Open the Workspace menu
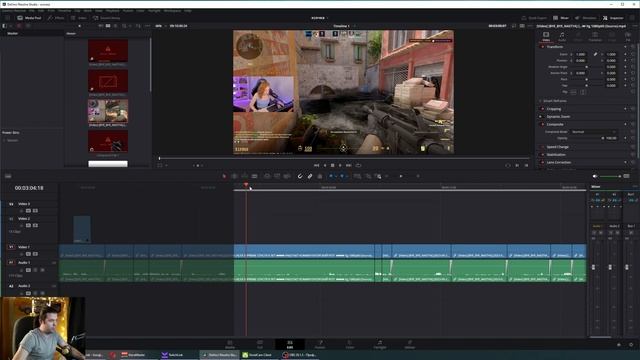This screenshot has height=360, width=640. (172, 11)
